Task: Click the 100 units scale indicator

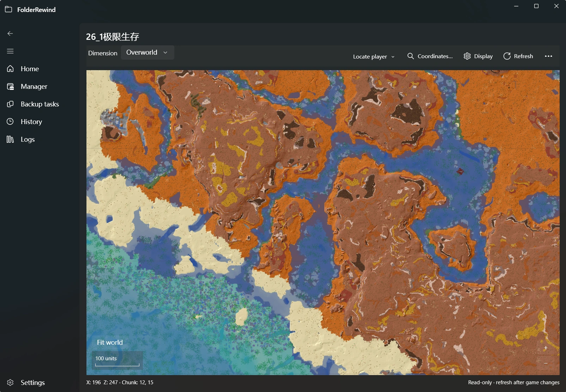Action: pyautogui.click(x=117, y=360)
